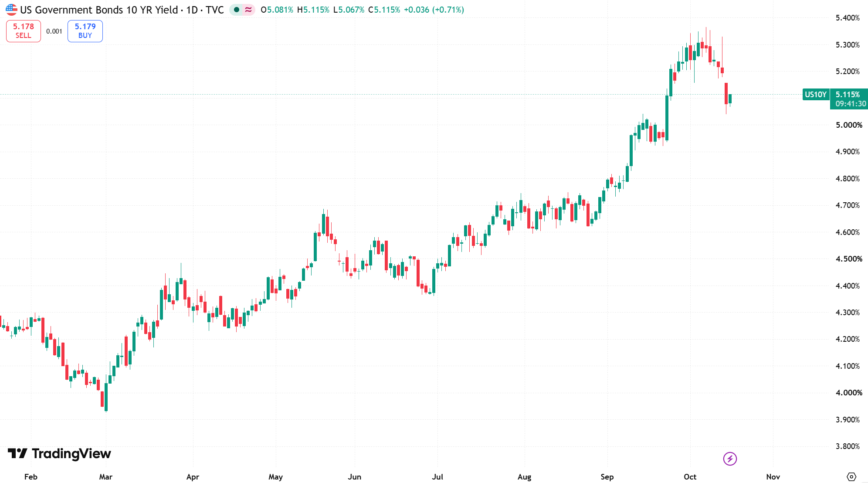Image resolution: width=868 pixels, height=483 pixels.
Task: Click the 5.178 SELL button
Action: (x=24, y=31)
